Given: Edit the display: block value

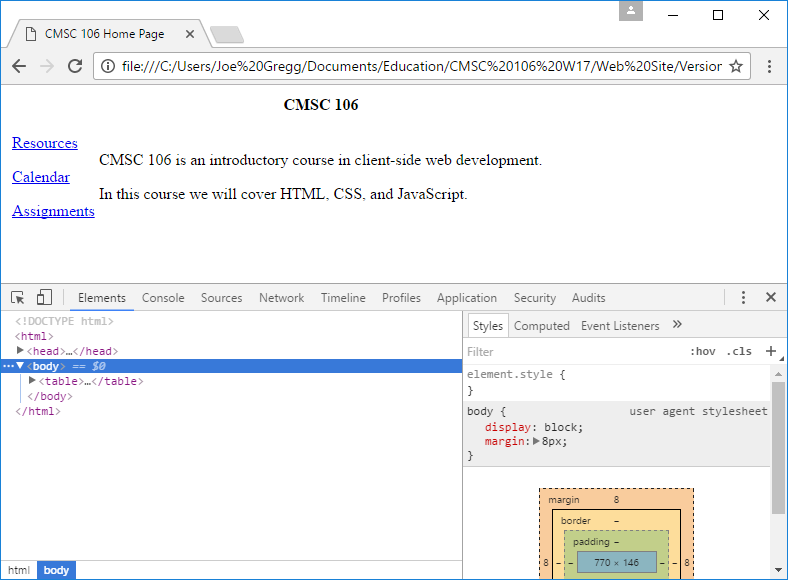Looking at the screenshot, I should click(563, 427).
